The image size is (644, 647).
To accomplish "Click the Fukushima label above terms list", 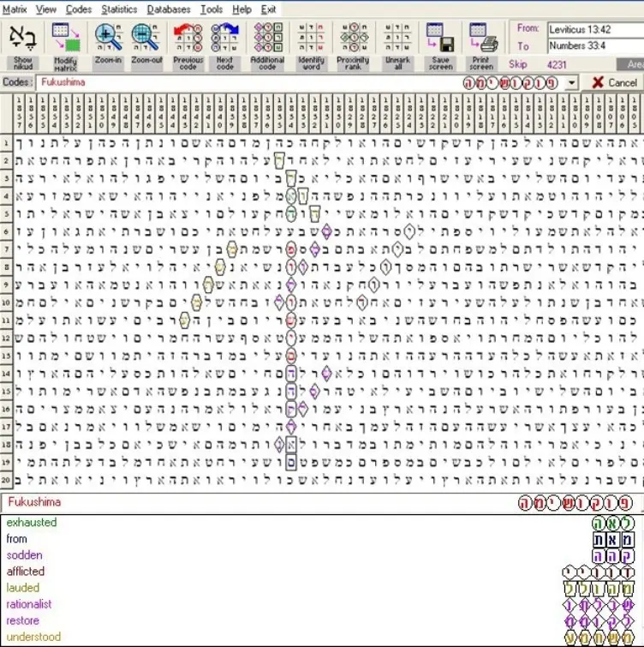I will [34, 502].
